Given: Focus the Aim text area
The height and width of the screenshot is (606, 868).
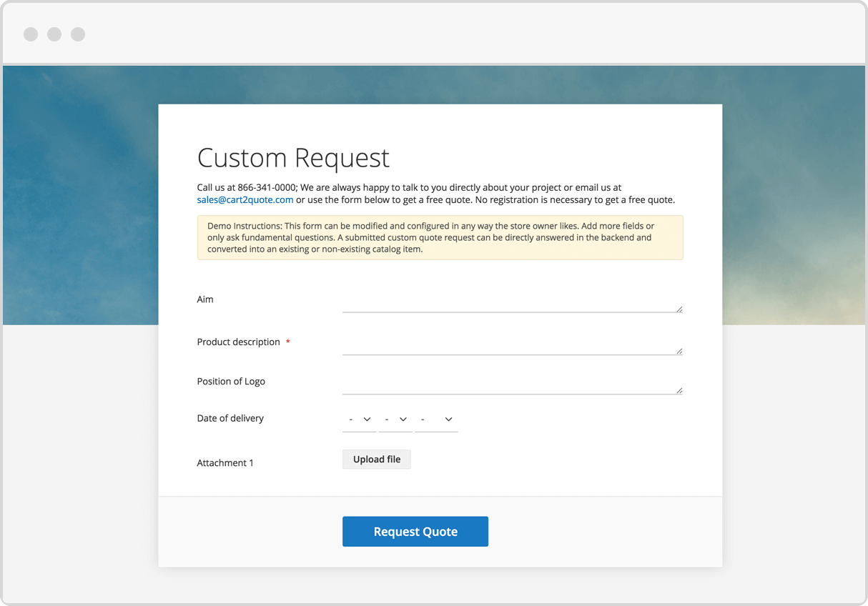Looking at the screenshot, I should pos(513,301).
